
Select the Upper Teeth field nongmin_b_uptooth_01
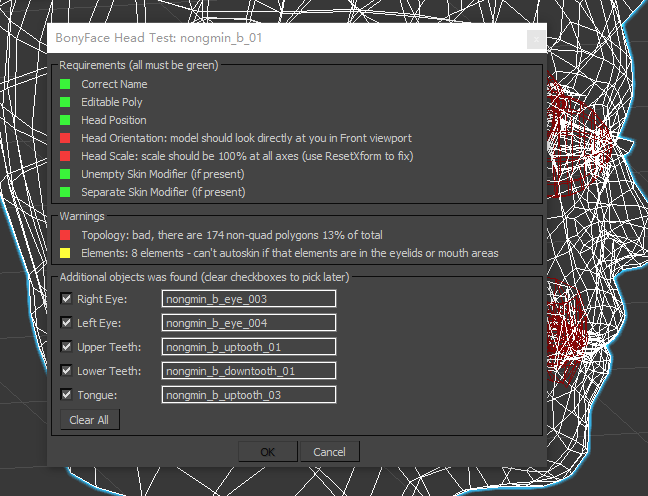click(x=249, y=347)
